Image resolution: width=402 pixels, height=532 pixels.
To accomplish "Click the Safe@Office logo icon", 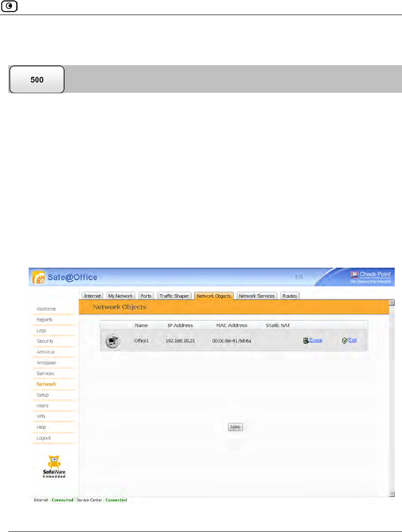I will [x=39, y=277].
